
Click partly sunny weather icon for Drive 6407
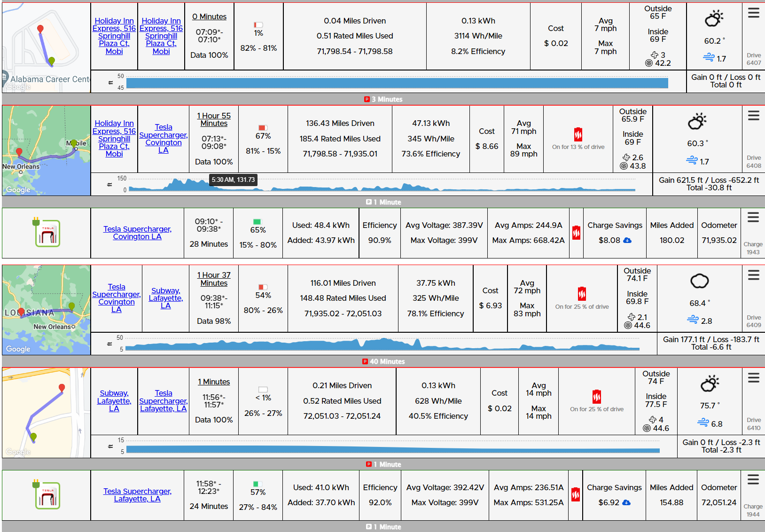click(x=714, y=19)
